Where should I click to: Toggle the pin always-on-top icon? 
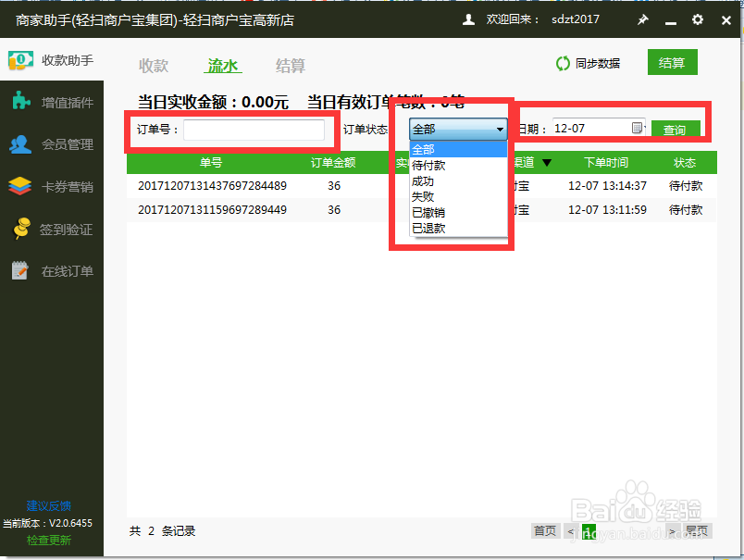pos(642,19)
